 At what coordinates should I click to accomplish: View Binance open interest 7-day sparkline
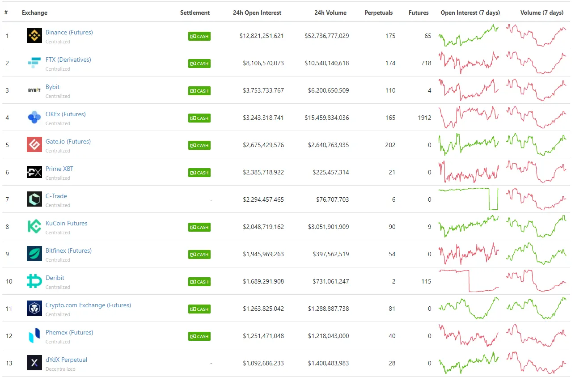click(469, 35)
